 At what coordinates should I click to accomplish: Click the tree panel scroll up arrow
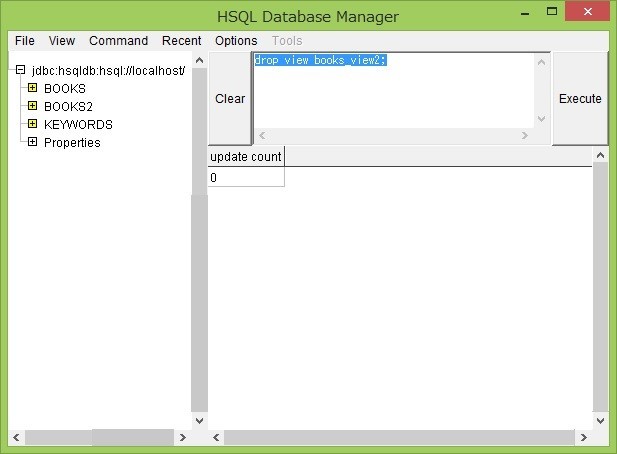click(200, 60)
